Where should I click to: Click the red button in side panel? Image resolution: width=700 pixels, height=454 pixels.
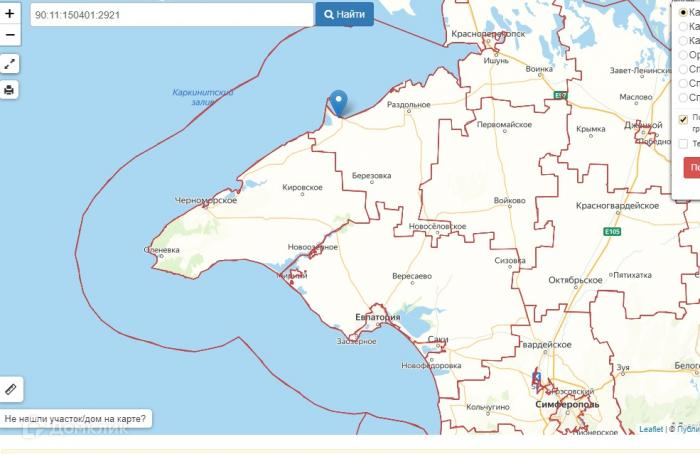(x=692, y=167)
